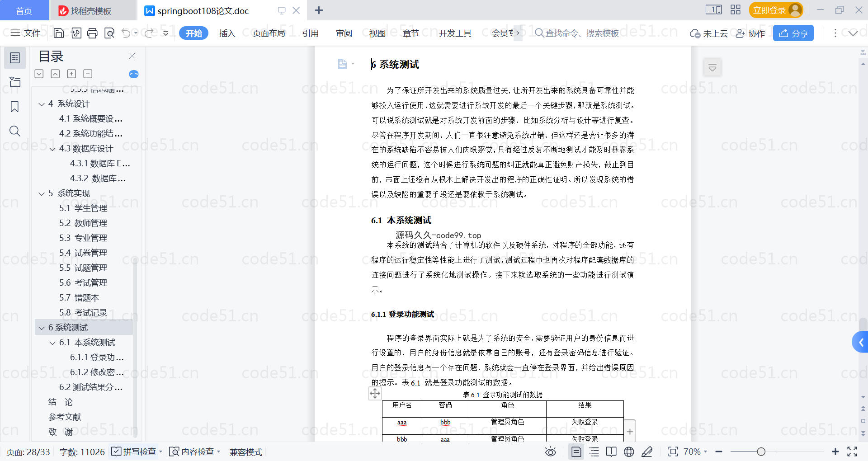Collapse the 6.1 本系统测试 node
Screen dimensions: 868x461
click(x=52, y=343)
